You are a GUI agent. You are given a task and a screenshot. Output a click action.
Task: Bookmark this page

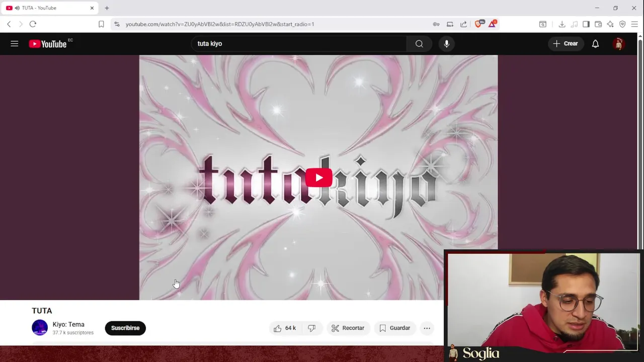(101, 24)
